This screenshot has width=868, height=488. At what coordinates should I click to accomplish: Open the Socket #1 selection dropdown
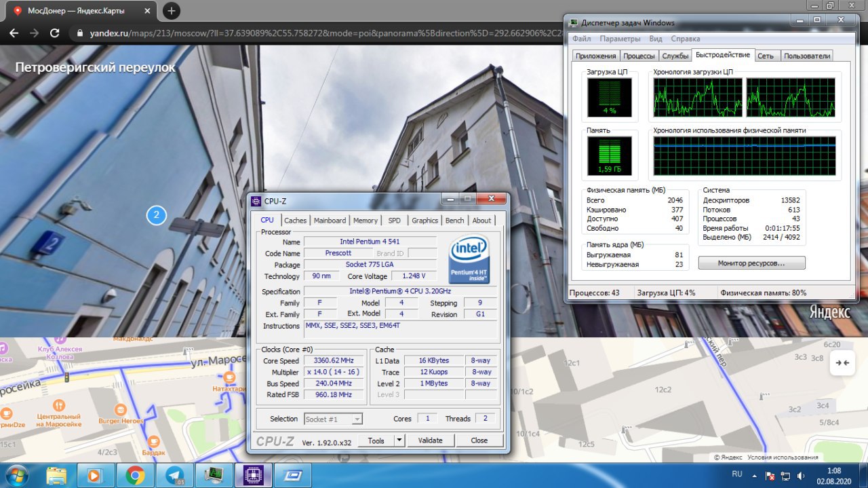tap(333, 419)
